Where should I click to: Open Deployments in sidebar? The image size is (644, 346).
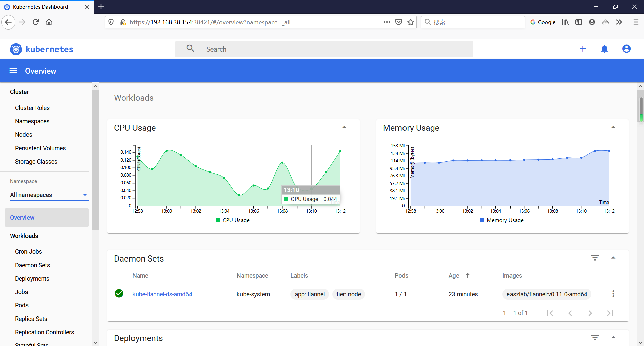32,279
